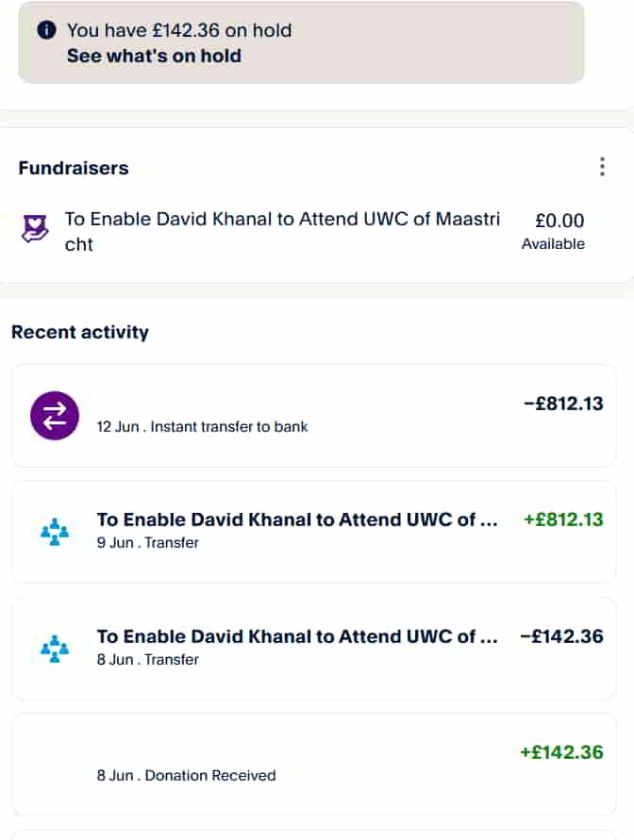This screenshot has width=634, height=840.
Task: Tap the blue network icon for the +£812.13 transfer
Action: (54, 530)
